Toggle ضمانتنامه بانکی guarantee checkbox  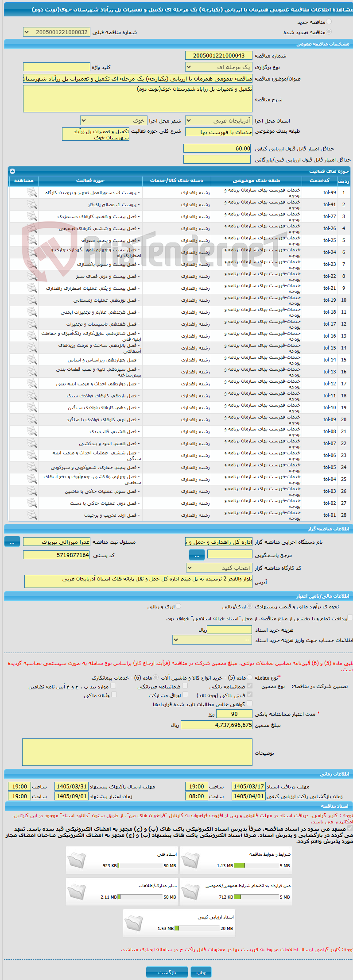point(249,686)
